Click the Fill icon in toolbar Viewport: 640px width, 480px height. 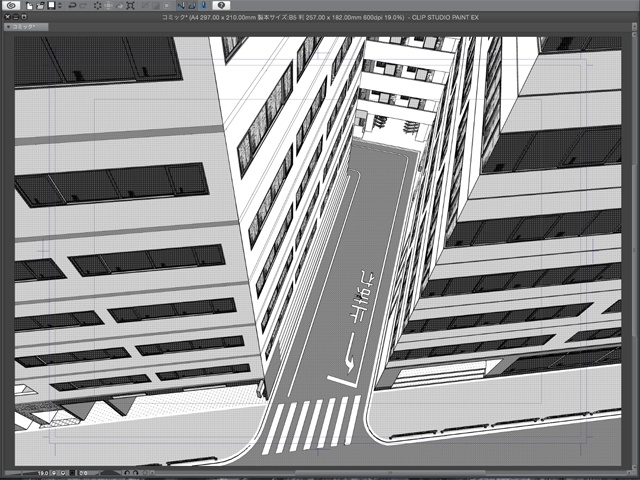pos(119,5)
